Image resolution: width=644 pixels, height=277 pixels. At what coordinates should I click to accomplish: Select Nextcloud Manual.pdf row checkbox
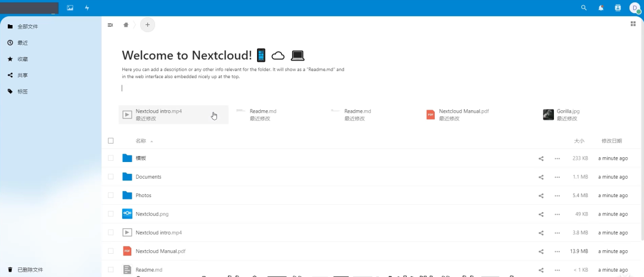click(110, 251)
